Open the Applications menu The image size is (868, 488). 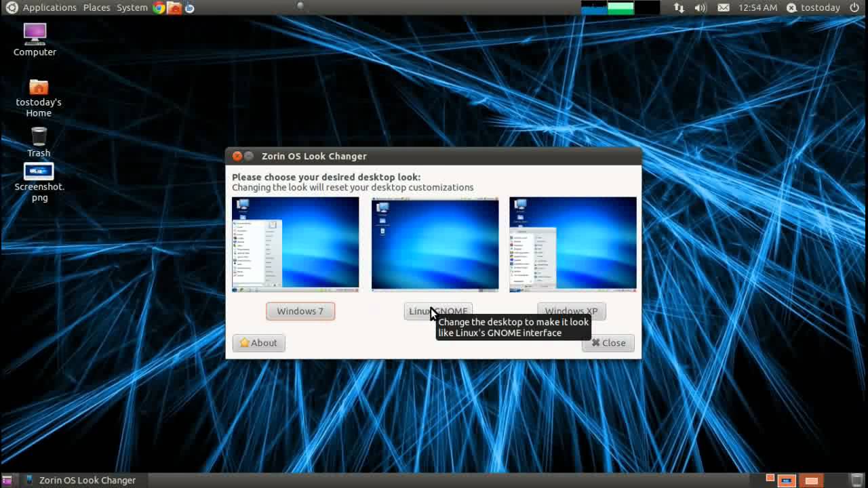(x=50, y=7)
